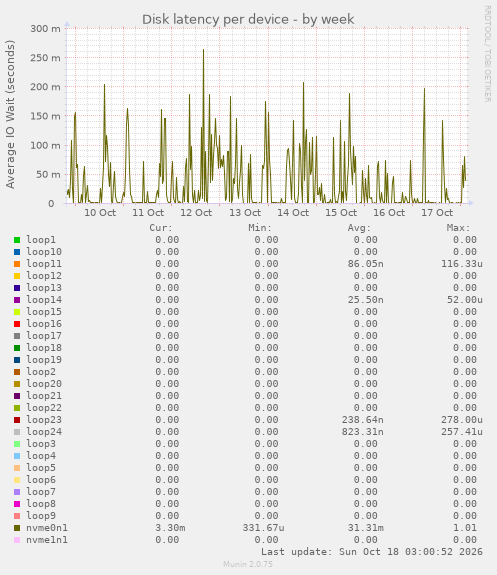Click the '50 m' y-axis label
This screenshot has width=497, height=575.
(48, 175)
